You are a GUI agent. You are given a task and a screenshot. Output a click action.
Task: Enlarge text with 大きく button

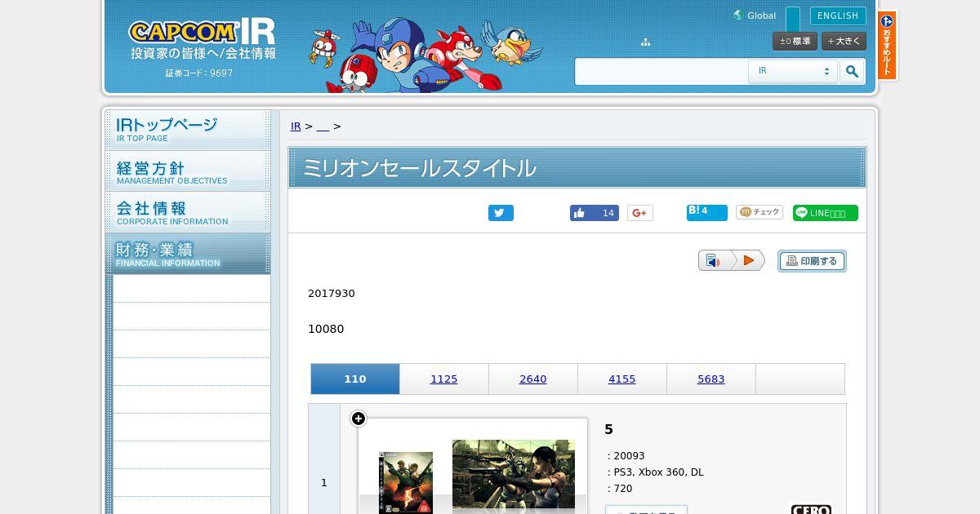844,41
